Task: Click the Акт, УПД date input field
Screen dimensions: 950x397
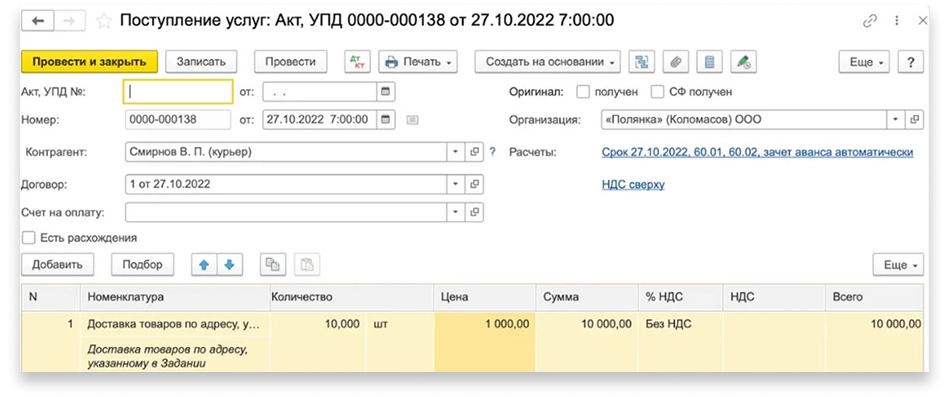Action: pyautogui.click(x=320, y=92)
